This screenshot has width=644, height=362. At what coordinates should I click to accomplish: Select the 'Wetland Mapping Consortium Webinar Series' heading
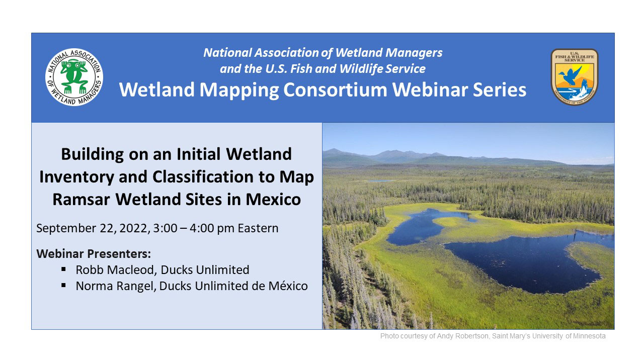(x=323, y=89)
